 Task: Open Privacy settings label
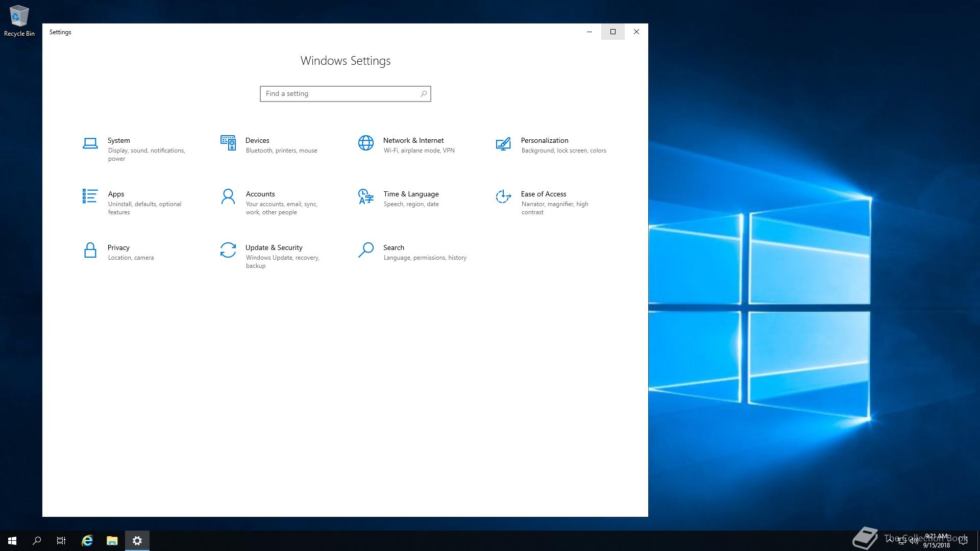tap(118, 247)
